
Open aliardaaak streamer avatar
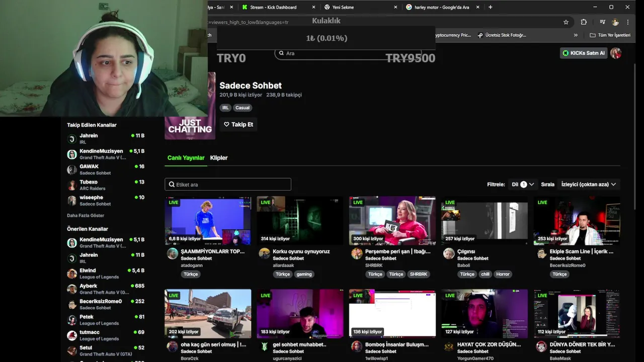click(x=265, y=253)
